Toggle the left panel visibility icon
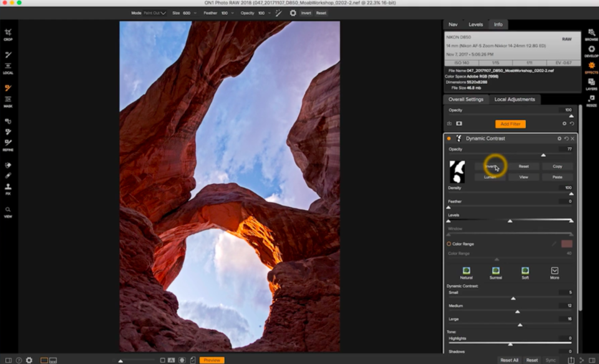Viewport: 599px width, 364px height. pyautogui.click(x=8, y=360)
